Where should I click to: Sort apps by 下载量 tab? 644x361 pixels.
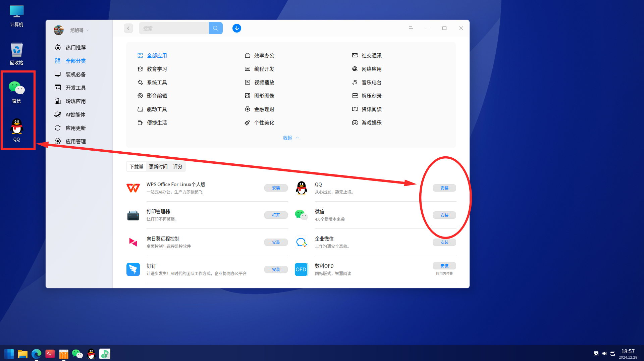tap(137, 166)
